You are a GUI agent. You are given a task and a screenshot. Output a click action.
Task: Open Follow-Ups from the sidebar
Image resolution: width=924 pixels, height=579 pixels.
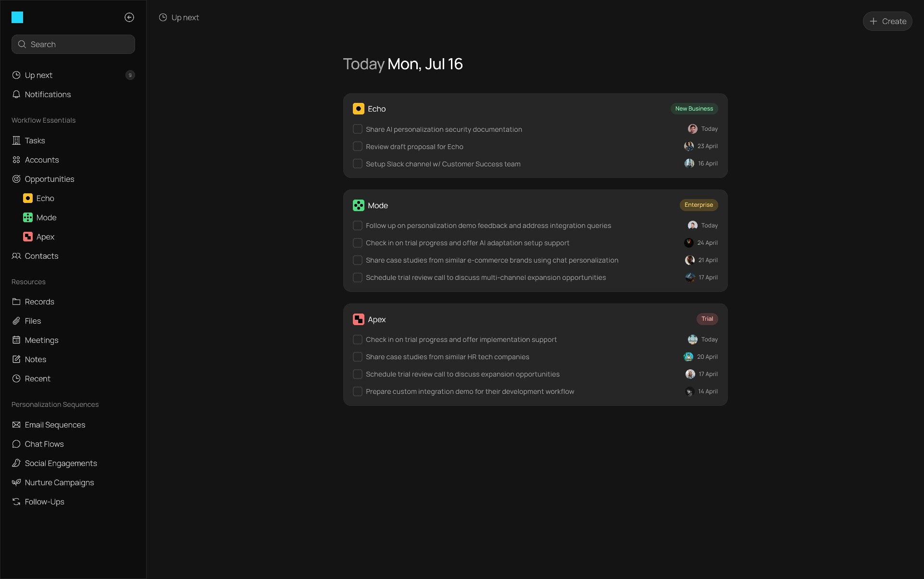[x=44, y=502]
